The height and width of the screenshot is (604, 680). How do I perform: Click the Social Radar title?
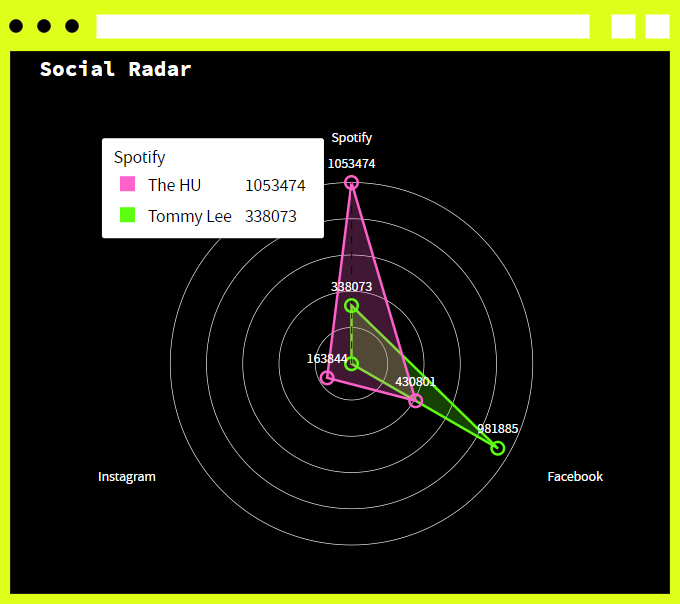(115, 69)
